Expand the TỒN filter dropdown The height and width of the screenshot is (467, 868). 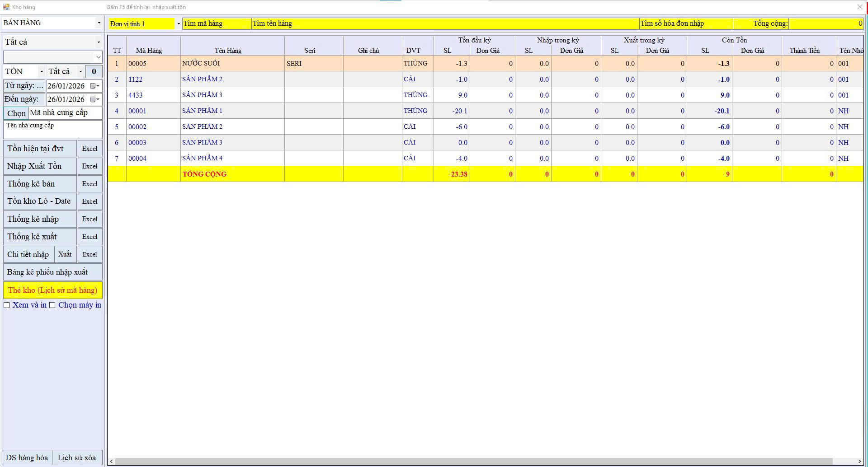(42, 71)
